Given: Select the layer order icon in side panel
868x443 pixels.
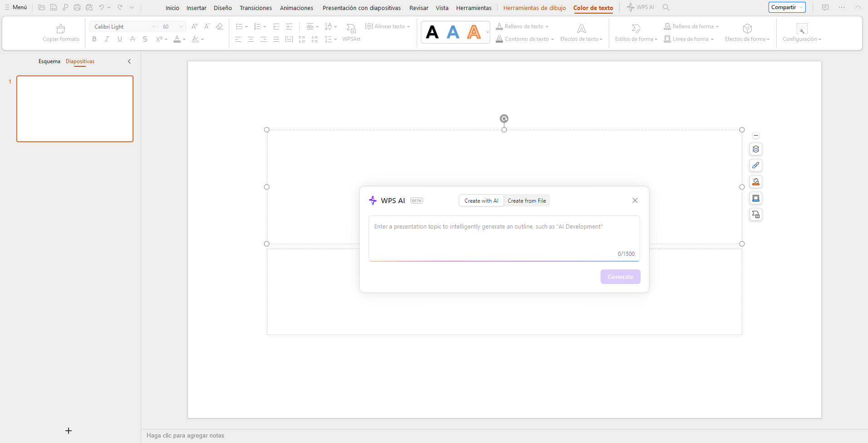Looking at the screenshot, I should click(755, 149).
